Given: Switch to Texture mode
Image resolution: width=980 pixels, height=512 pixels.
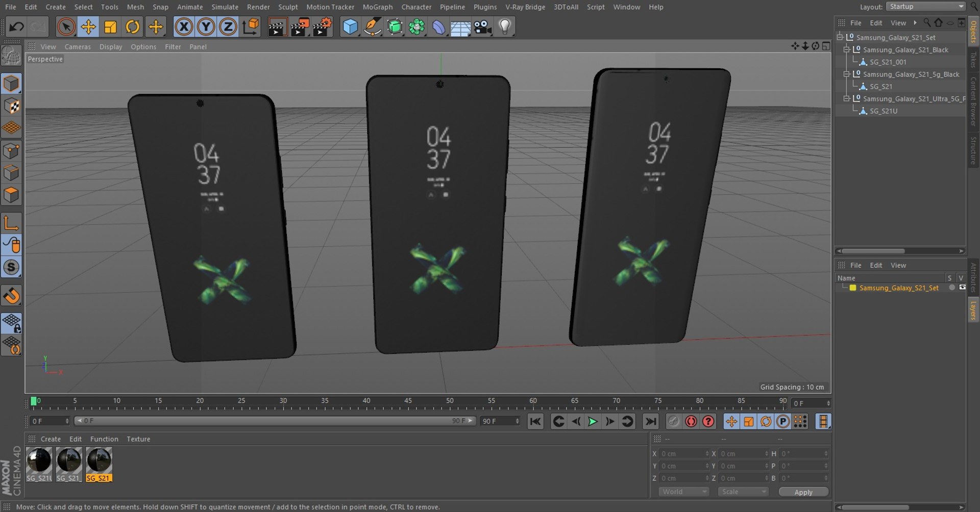Looking at the screenshot, I should point(11,106).
